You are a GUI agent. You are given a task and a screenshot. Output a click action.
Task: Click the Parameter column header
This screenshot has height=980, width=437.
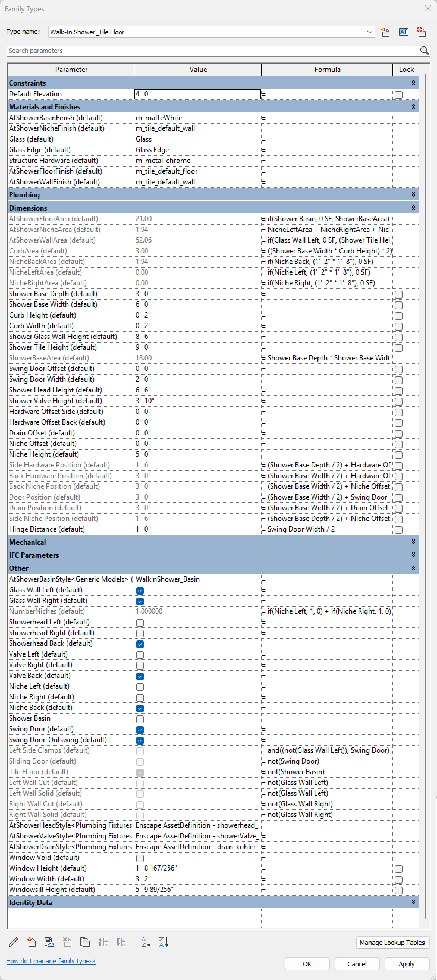[x=71, y=70]
